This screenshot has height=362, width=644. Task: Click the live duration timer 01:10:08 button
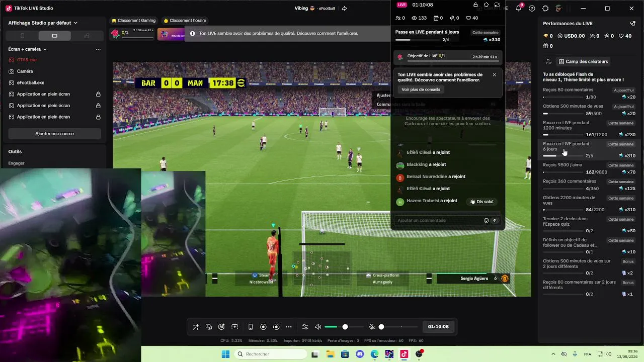(438, 327)
